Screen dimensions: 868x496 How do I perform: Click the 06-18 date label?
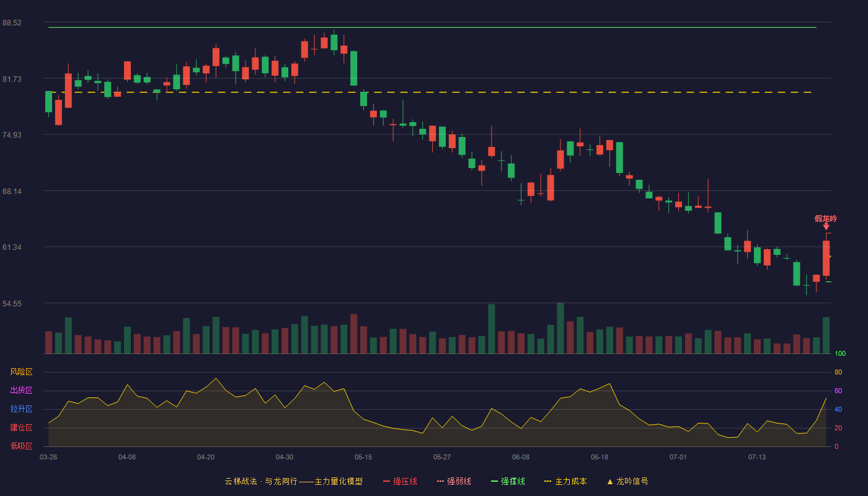click(600, 457)
